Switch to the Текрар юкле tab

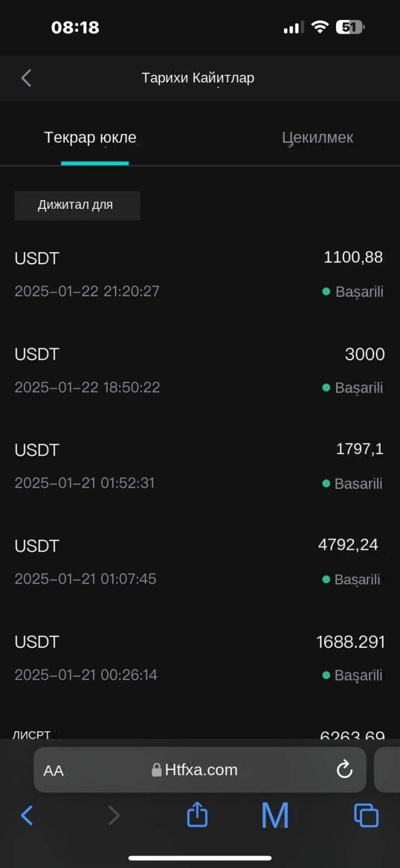[x=91, y=138]
